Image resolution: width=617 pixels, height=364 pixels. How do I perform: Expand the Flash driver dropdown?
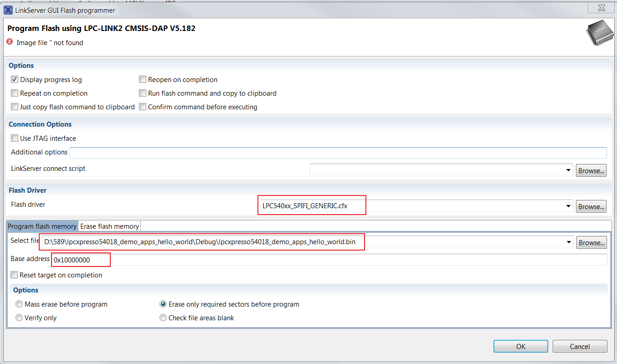click(x=568, y=206)
